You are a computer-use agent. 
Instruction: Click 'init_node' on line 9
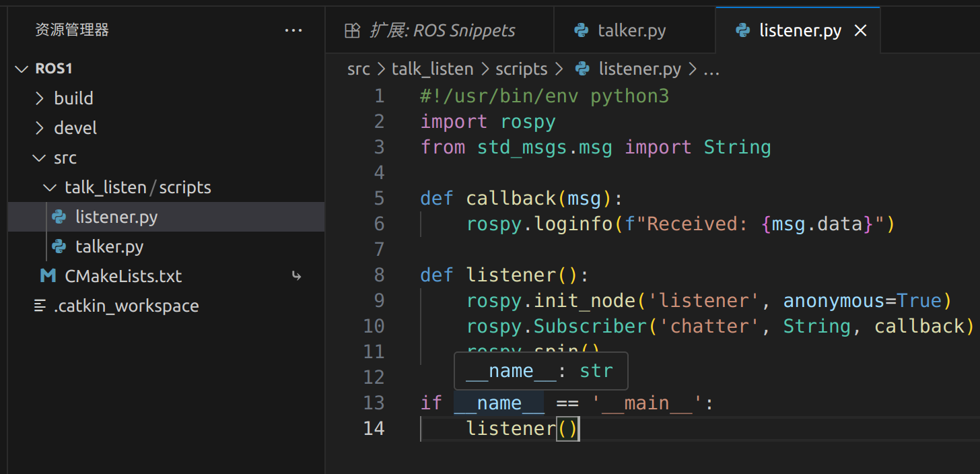(585, 300)
